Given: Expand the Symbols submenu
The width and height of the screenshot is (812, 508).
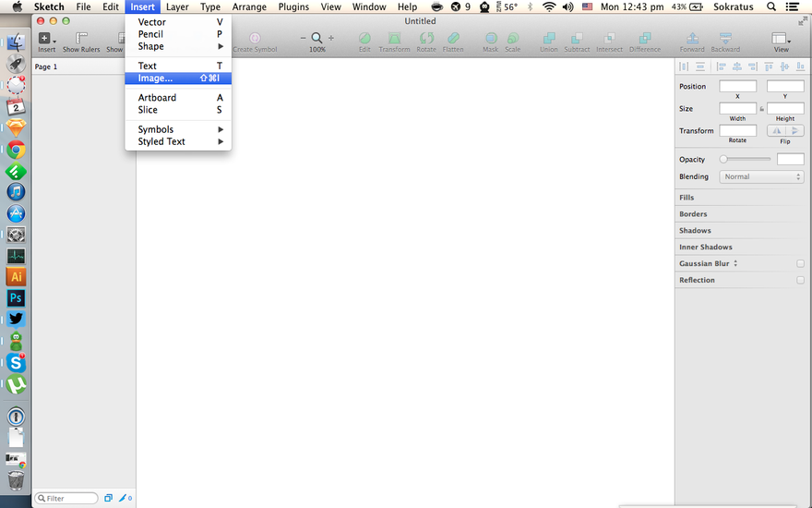Looking at the screenshot, I should 178,129.
